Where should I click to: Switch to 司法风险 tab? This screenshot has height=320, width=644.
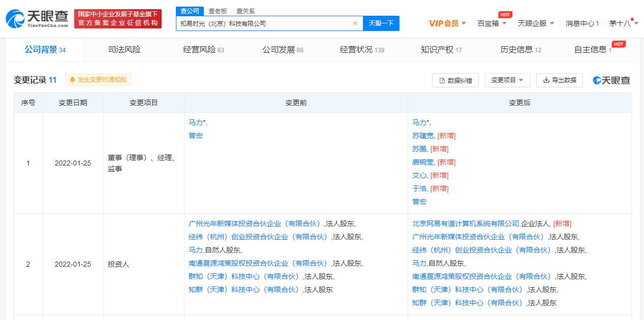(x=124, y=50)
